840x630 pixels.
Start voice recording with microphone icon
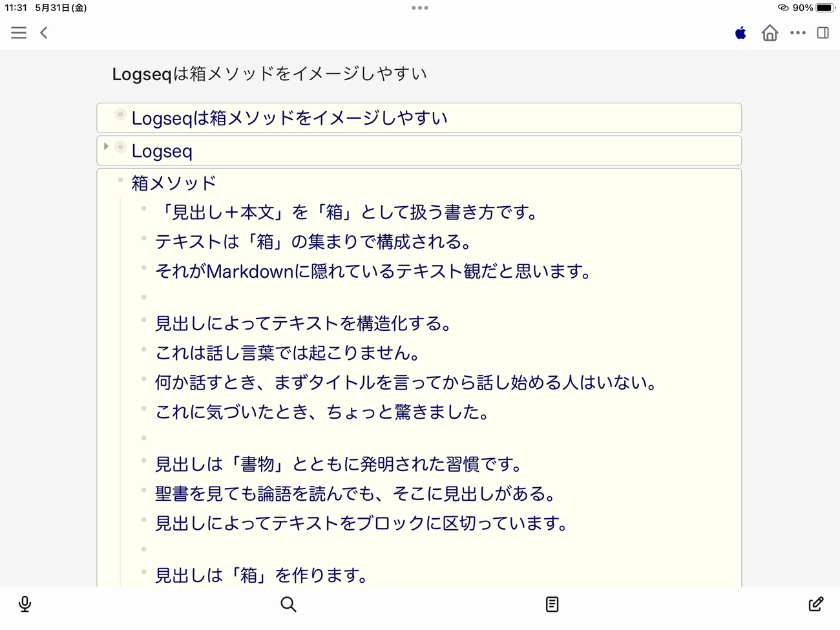[x=25, y=604]
